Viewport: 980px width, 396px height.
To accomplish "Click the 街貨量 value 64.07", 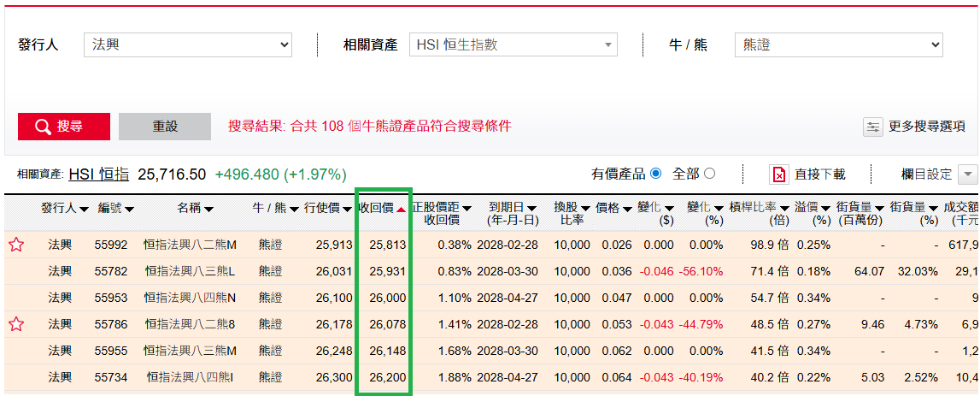I will tap(871, 271).
